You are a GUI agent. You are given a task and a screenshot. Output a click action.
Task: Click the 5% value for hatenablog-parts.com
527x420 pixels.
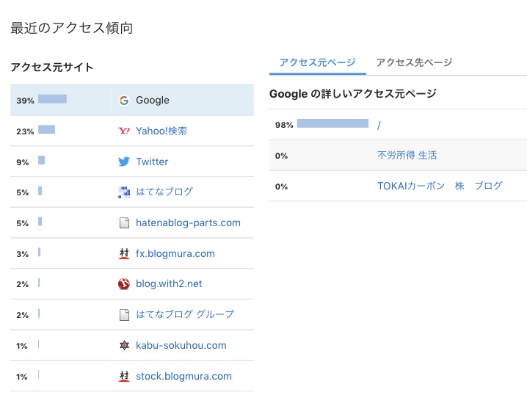23,224
